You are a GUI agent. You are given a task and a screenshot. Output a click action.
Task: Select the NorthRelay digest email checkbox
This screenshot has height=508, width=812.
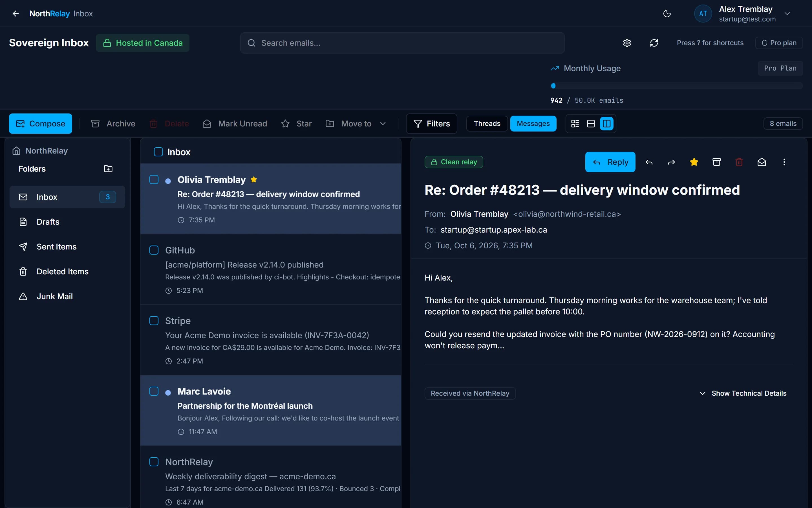click(154, 462)
